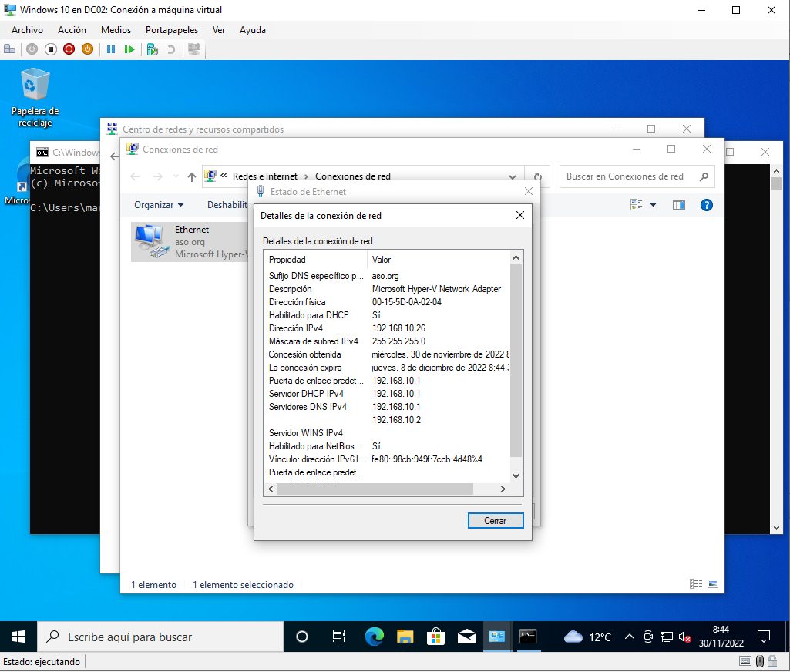Click the Buscar en Conexiones de red field
This screenshot has height=672, width=790.
(628, 176)
